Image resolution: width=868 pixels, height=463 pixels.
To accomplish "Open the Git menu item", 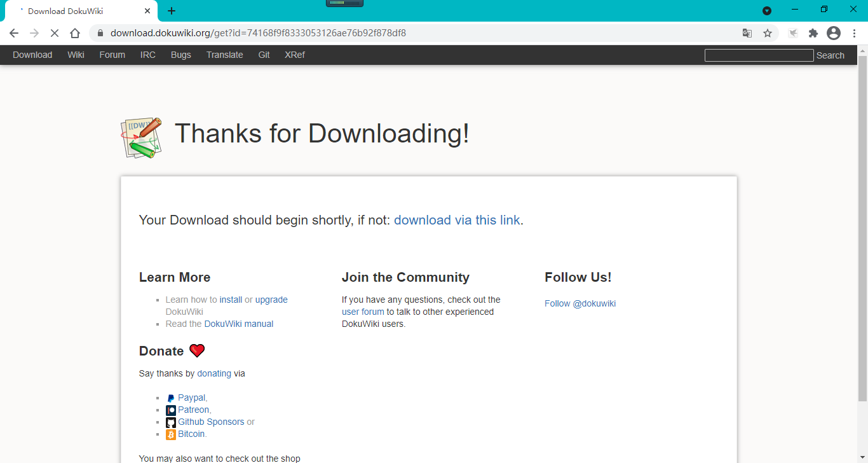I will (x=264, y=55).
